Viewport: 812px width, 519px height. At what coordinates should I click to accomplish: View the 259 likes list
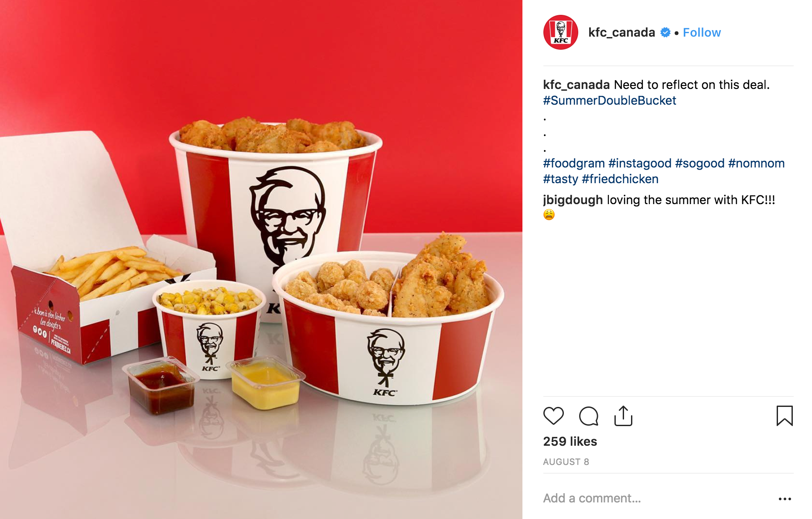tap(570, 441)
